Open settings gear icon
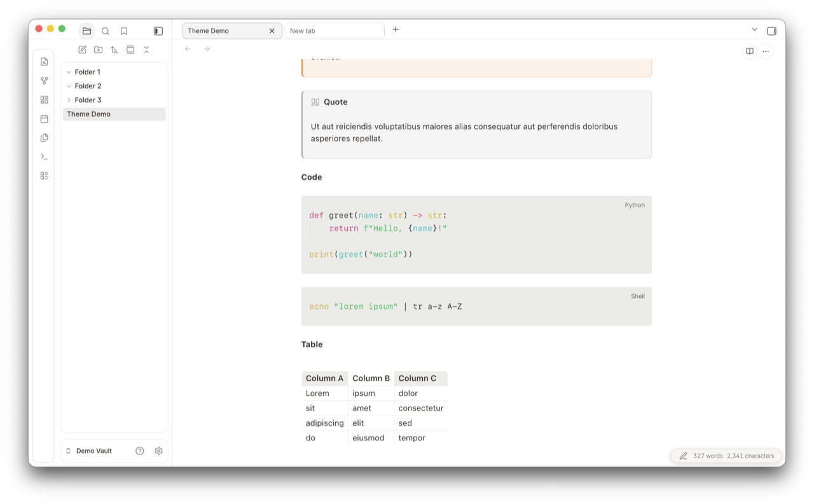Screen dimensions: 814x504 (159, 451)
